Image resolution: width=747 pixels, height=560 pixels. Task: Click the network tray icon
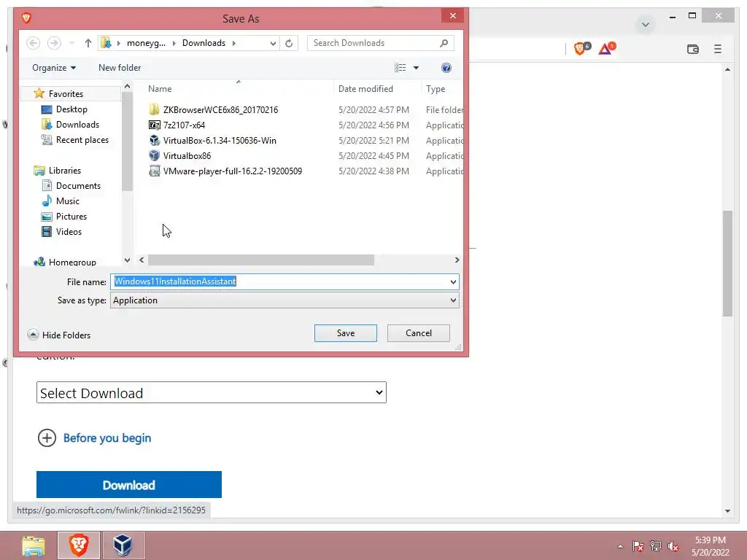(656, 546)
